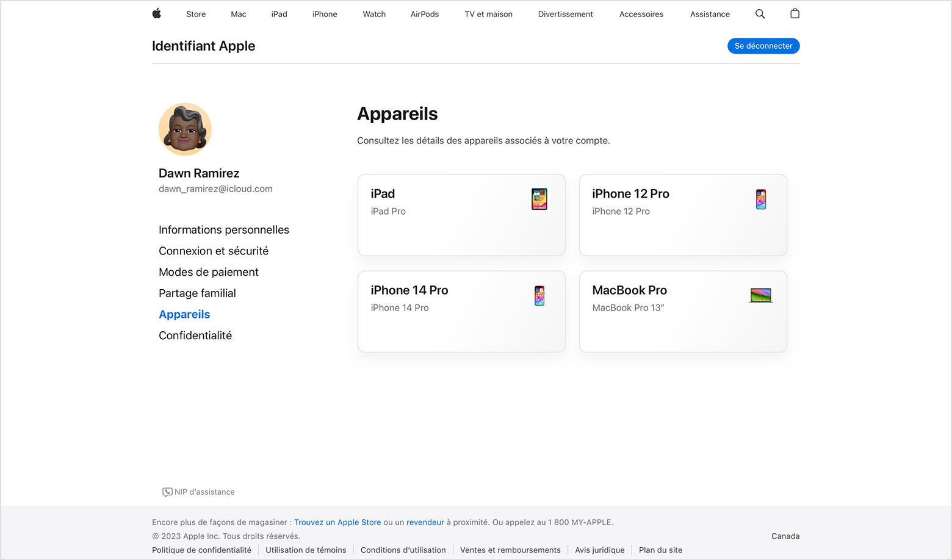Go to Informations personnelles
Screen dimensions: 952x560
224,230
